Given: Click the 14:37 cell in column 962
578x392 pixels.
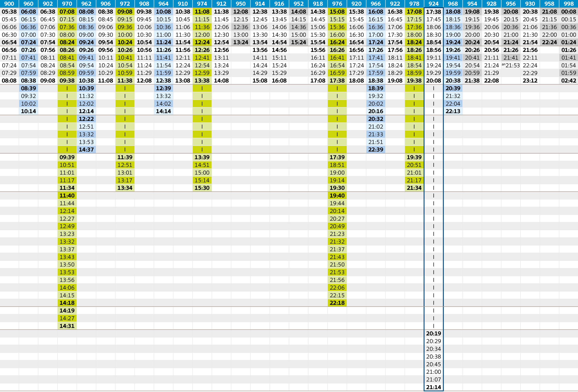Looking at the screenshot, I should click(86, 149).
